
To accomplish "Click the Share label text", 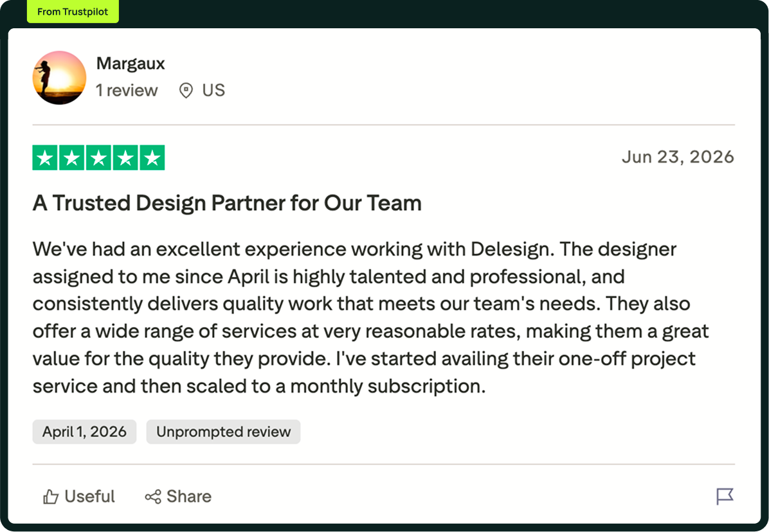I will click(x=189, y=496).
